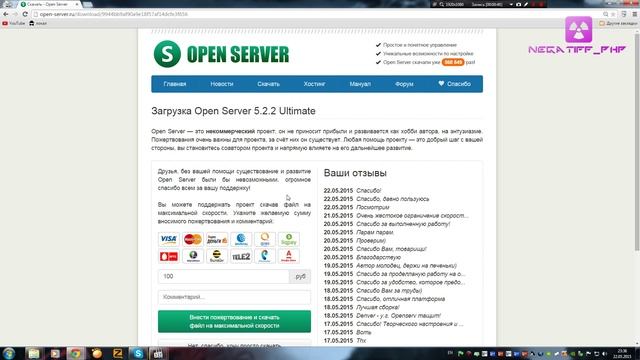
Task: Click the review 'Thx'
Action: 361,341
